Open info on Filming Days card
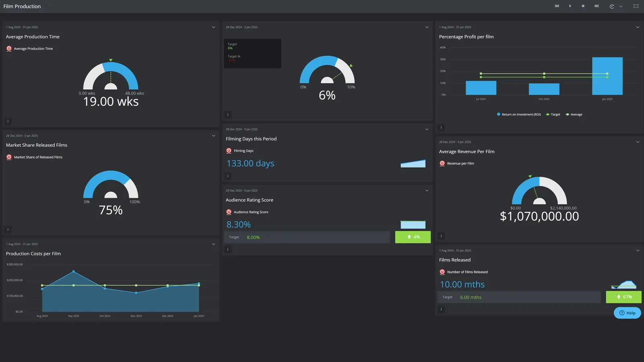This screenshot has height=362, width=644. point(228,176)
